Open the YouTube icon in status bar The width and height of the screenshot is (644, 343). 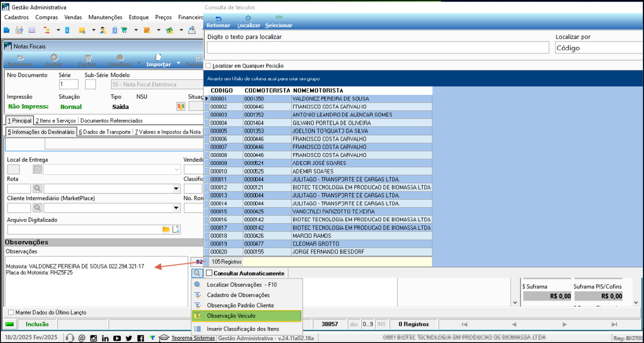coord(117,338)
